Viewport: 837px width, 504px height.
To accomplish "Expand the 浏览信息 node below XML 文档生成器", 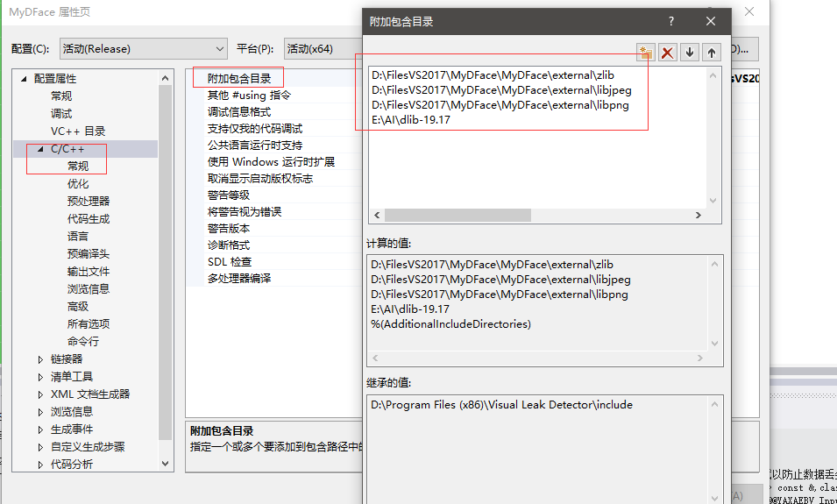I will 40,412.
